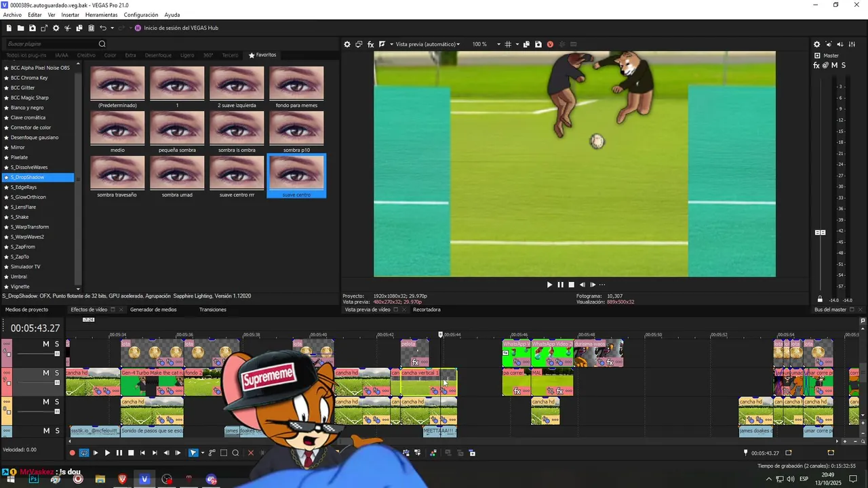The height and width of the screenshot is (488, 868).
Task: Toggle split screen view icon in preview
Action: [x=382, y=44]
